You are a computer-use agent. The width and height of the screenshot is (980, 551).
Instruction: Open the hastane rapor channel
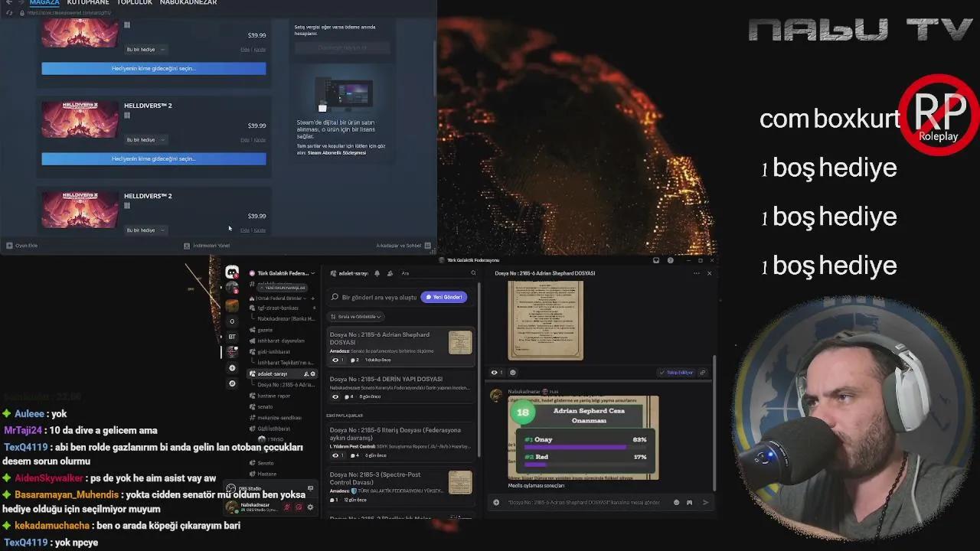point(273,396)
